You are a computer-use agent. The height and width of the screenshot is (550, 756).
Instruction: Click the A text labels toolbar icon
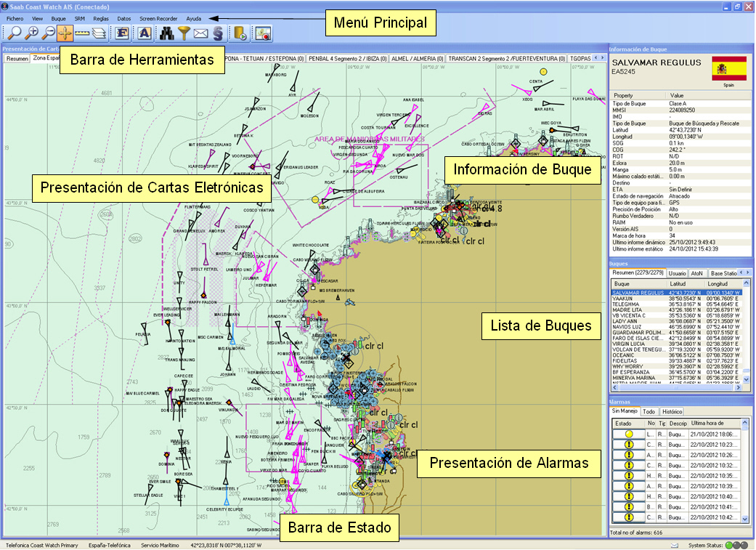(x=143, y=32)
